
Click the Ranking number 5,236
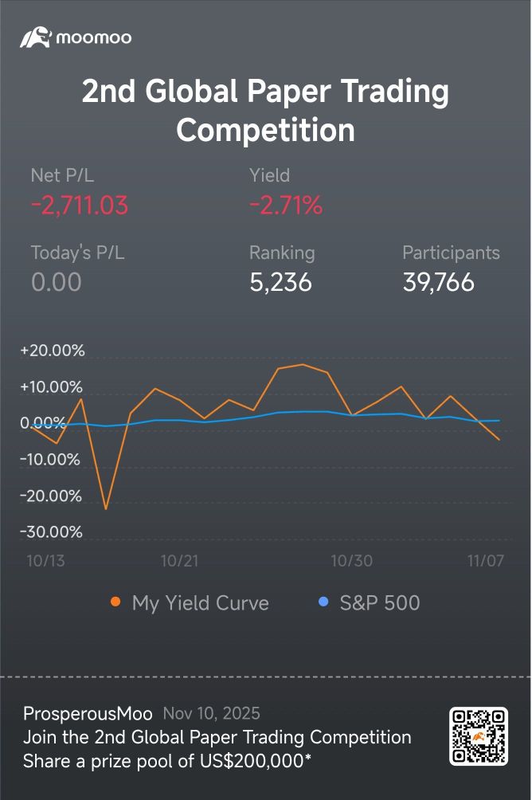pos(280,282)
